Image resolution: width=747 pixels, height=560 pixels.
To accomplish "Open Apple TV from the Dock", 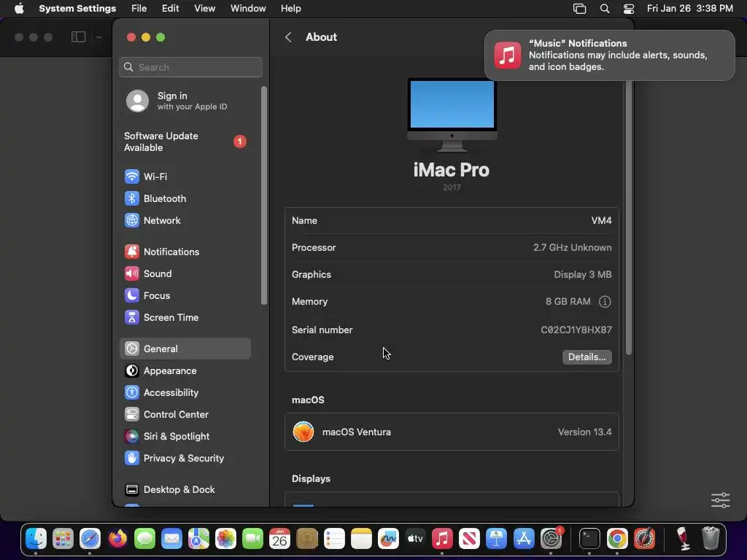I will point(415,539).
